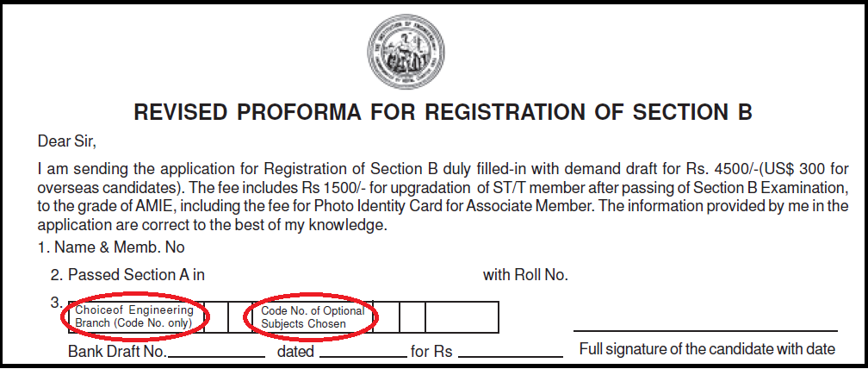
Task: Click the 'Code No. of Optional Subjects' box
Action: 313,316
